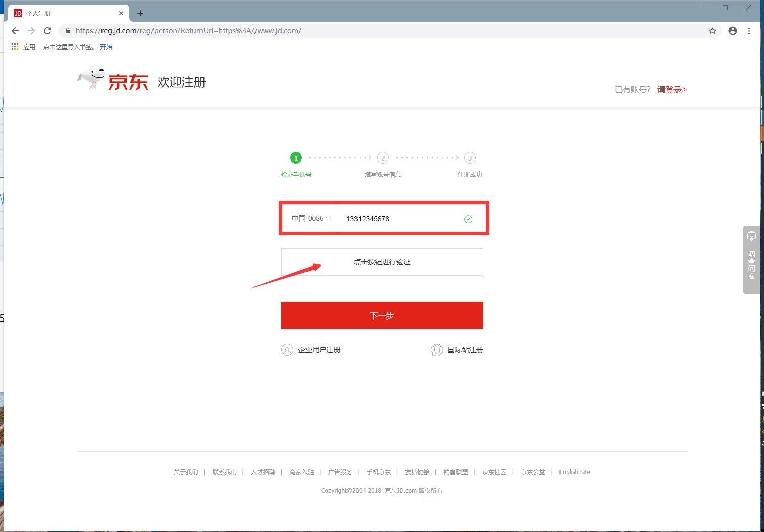Click the page reload icon
The height and width of the screenshot is (532, 764).
[x=47, y=31]
